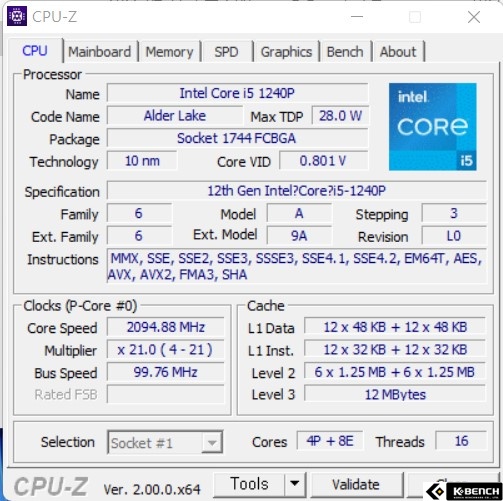Click the Family value 6
The width and height of the screenshot is (503, 501).
(x=139, y=213)
